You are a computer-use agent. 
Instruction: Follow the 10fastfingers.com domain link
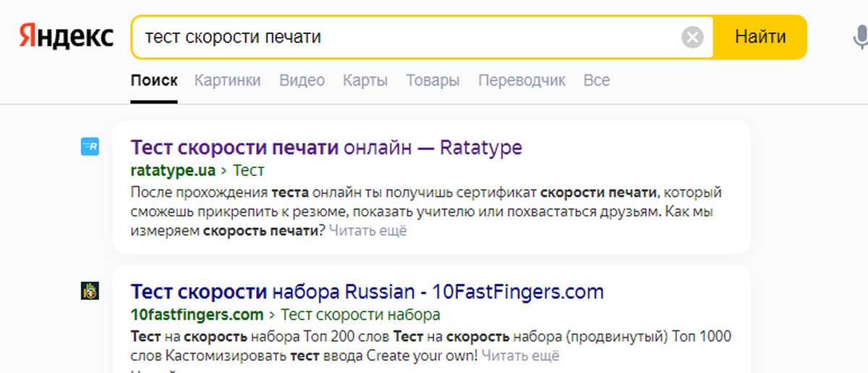pyautogui.click(x=197, y=315)
